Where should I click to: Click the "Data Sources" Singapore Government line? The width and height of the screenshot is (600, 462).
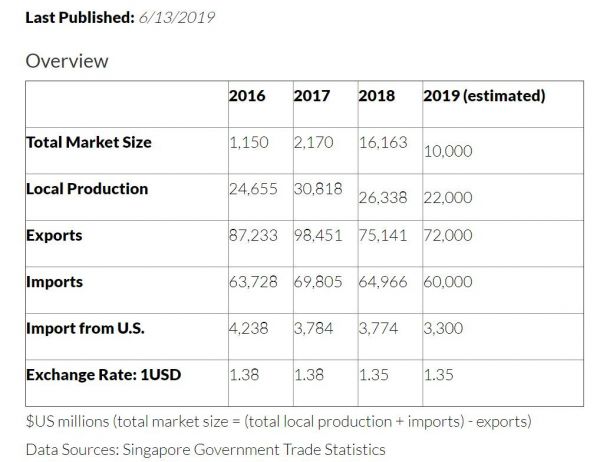pos(205,449)
